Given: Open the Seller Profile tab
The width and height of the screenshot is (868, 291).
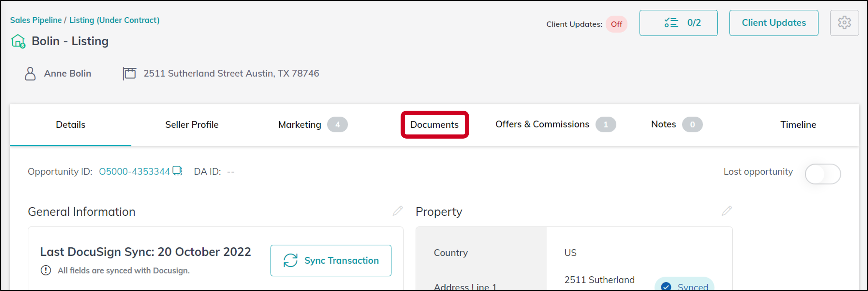Looking at the screenshot, I should point(192,125).
